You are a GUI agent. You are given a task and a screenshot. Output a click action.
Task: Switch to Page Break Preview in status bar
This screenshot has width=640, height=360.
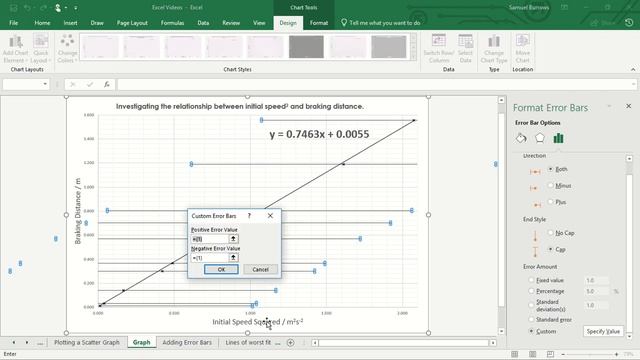550,354
